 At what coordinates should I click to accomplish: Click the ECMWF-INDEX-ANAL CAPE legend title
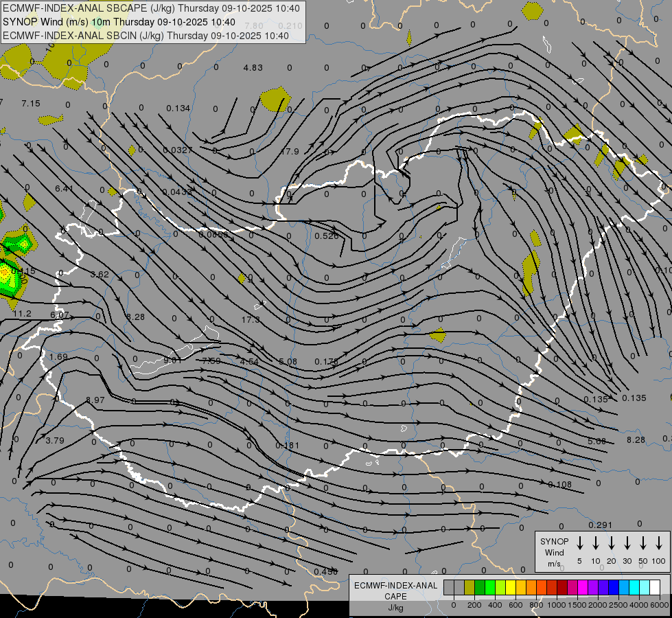pyautogui.click(x=395, y=591)
